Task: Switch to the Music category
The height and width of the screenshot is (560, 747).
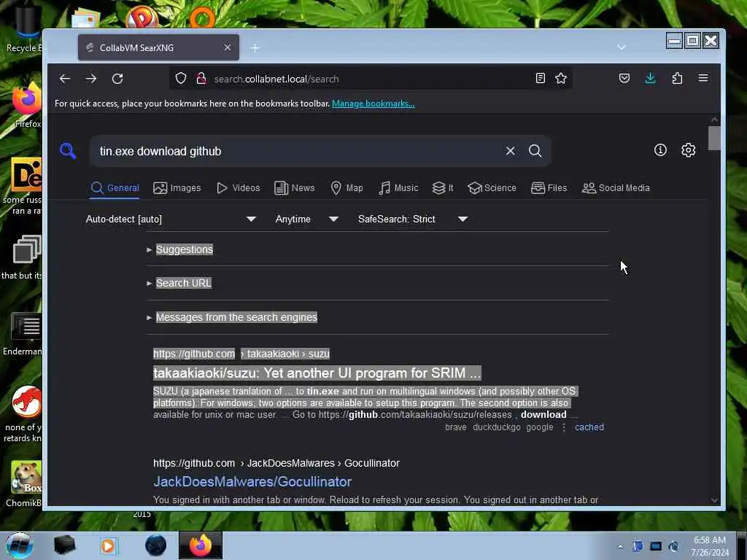Action: pyautogui.click(x=398, y=188)
